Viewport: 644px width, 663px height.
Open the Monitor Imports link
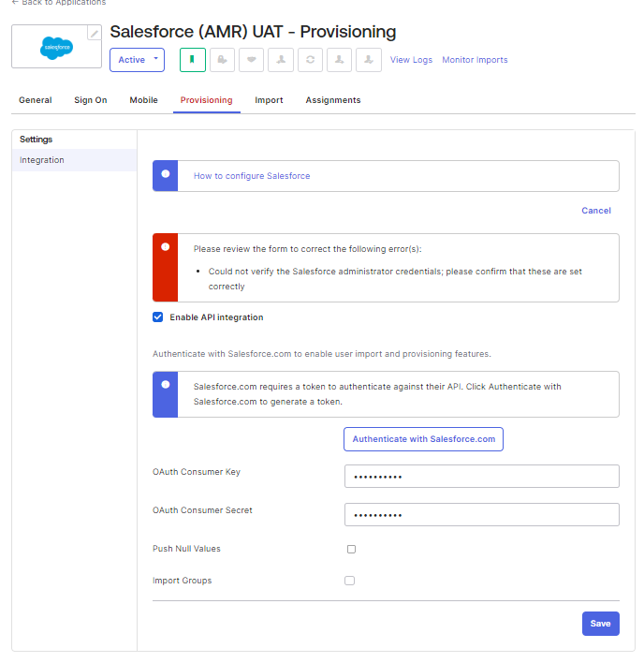coord(475,60)
